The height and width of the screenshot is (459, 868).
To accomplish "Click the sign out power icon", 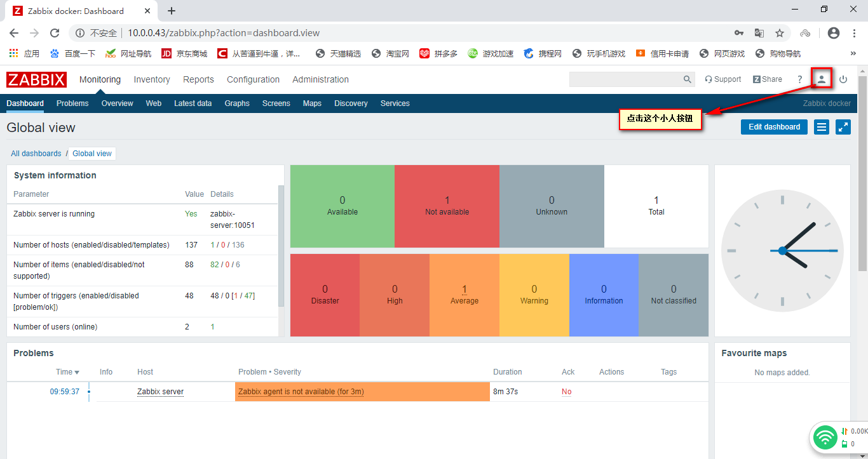I will click(x=843, y=79).
